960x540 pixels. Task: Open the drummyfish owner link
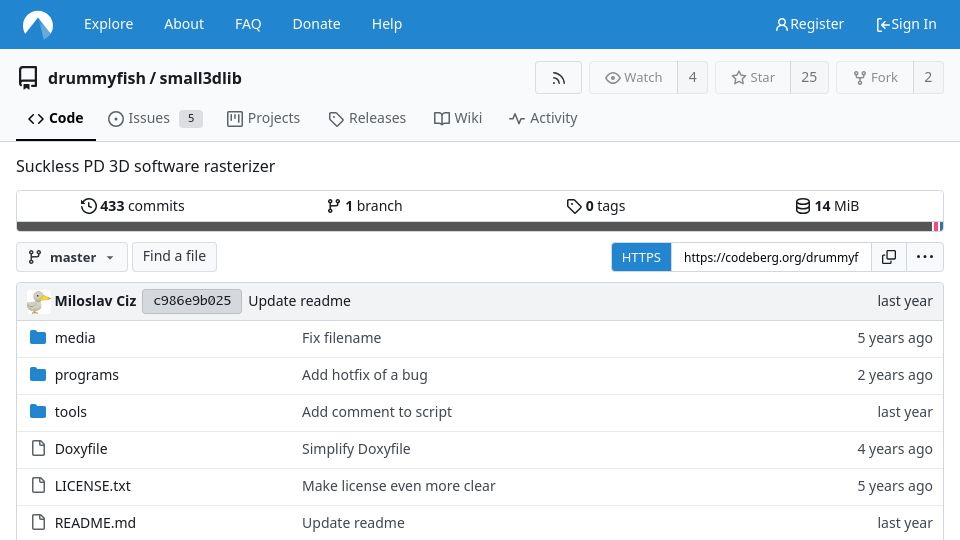(x=97, y=78)
